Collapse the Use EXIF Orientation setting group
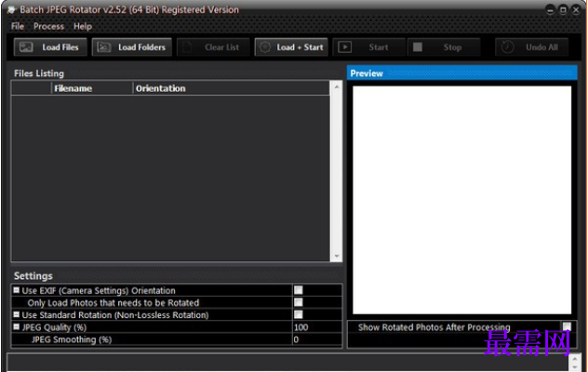The width and height of the screenshot is (588, 372). point(16,290)
